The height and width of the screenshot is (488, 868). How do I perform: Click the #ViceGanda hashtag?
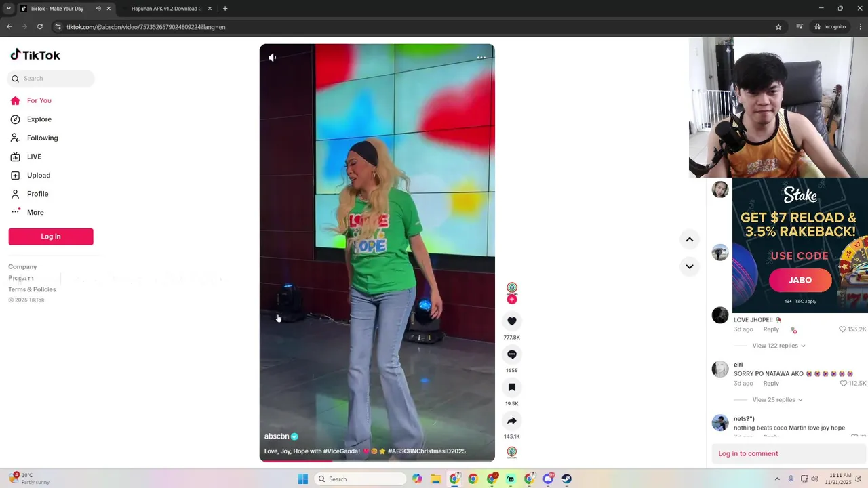[x=342, y=451]
